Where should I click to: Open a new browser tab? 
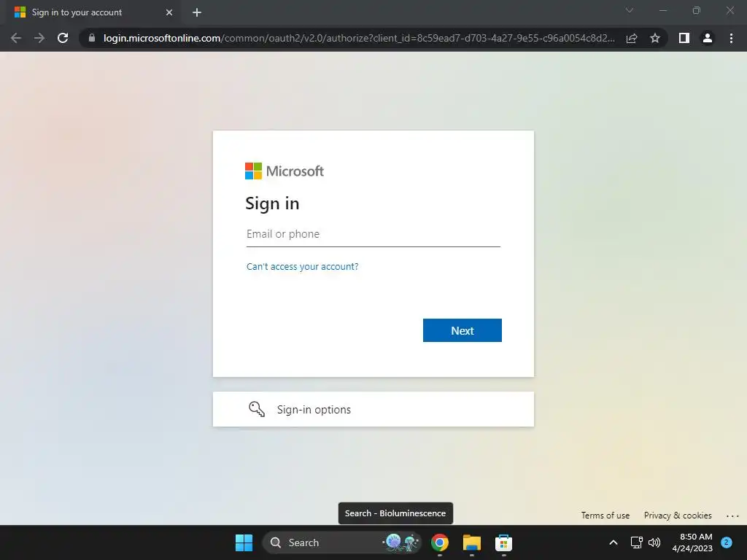[197, 12]
